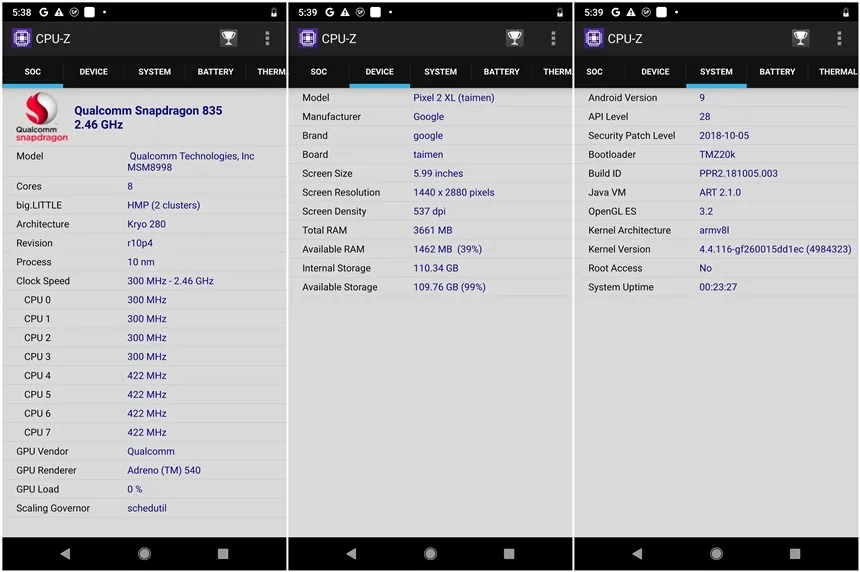Tap the 'schedutil' scaling governor value

tap(147, 508)
